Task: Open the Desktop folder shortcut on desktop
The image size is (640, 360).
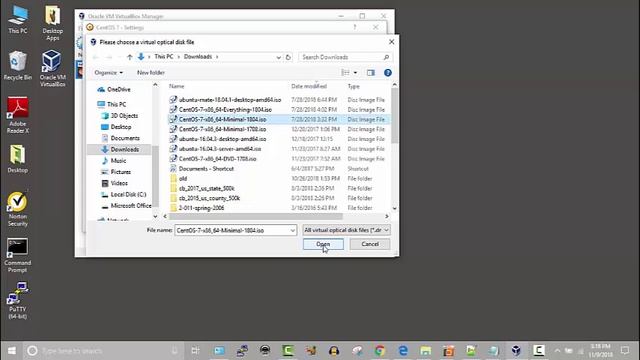Action: pos(18,159)
